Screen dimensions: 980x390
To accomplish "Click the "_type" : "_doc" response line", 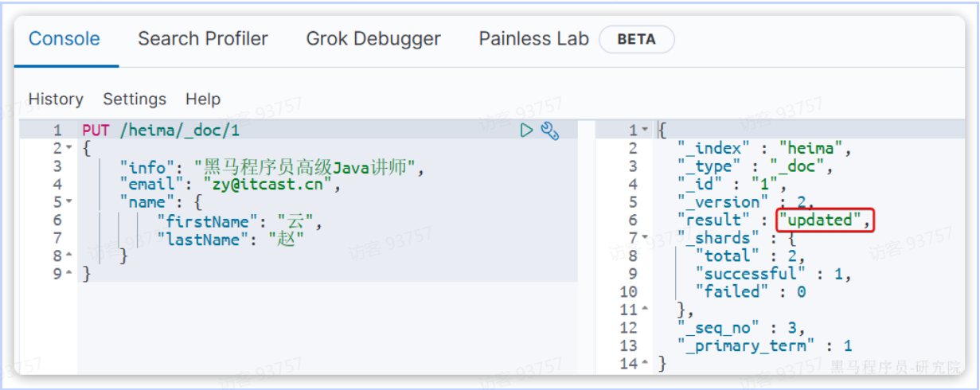I will click(756, 166).
